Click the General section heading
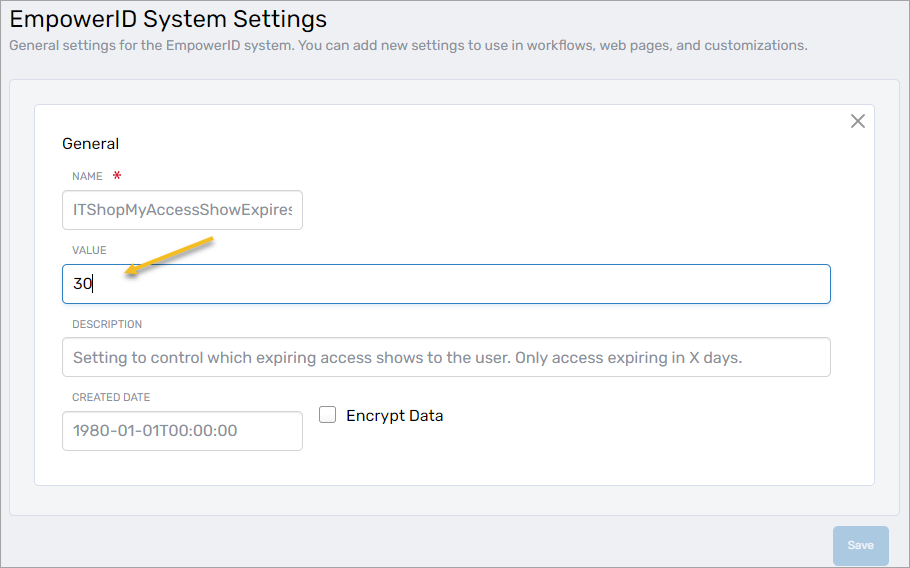 coord(91,144)
